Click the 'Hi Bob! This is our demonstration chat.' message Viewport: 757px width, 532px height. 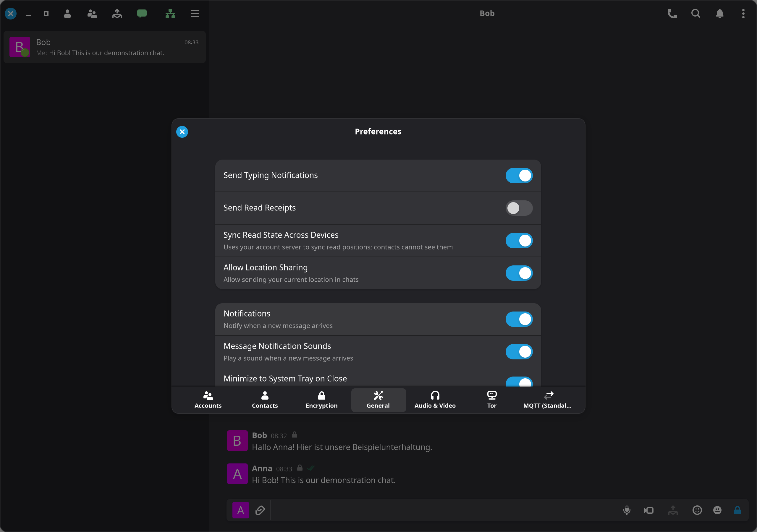(x=323, y=480)
